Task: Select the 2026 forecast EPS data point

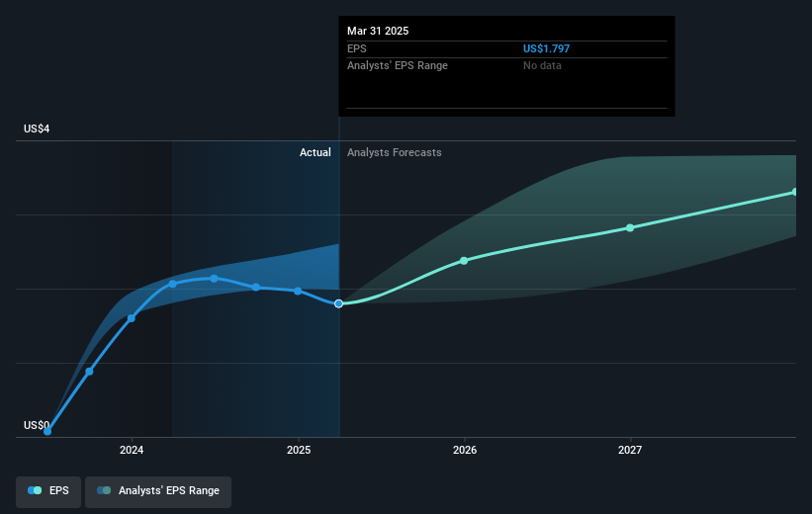Action: click(464, 261)
